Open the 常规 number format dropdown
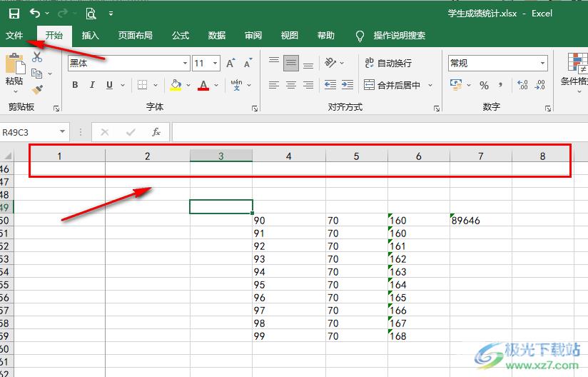The image size is (588, 377). tap(542, 63)
